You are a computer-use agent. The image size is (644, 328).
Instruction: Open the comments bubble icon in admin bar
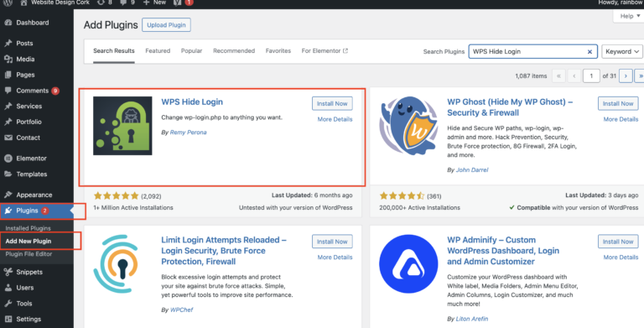pyautogui.click(x=123, y=3)
